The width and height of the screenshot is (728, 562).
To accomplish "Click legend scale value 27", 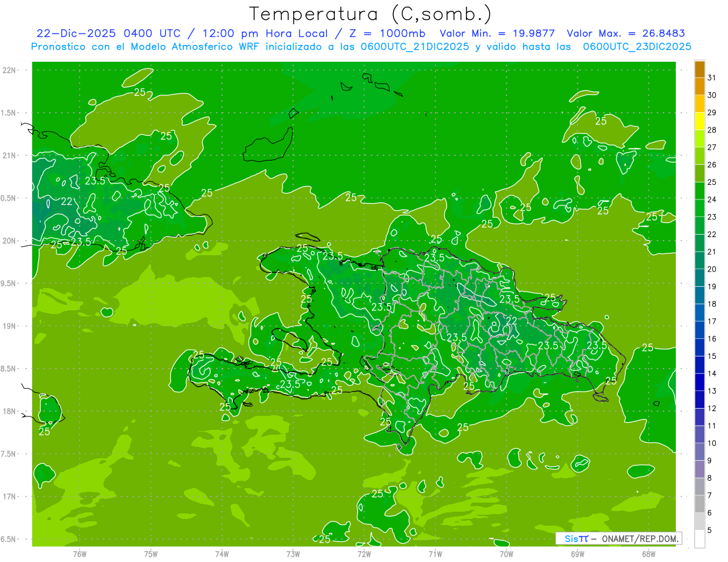I will (x=712, y=147).
